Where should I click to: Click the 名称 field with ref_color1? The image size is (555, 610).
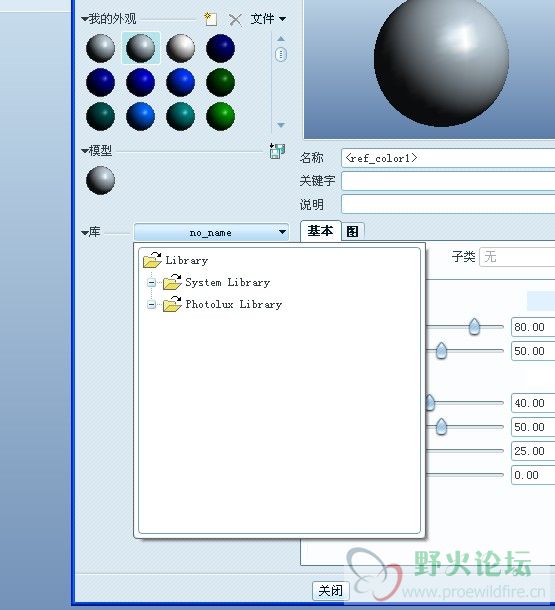pyautogui.click(x=448, y=158)
